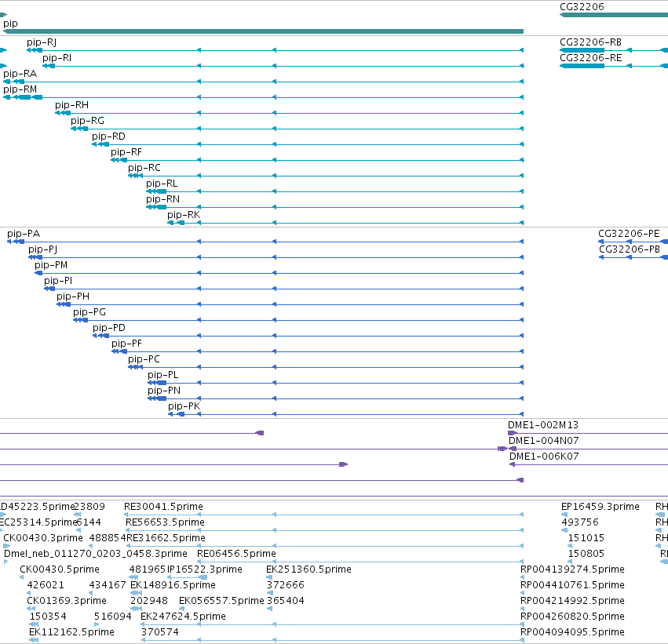Viewport: 668px width, 644px height.
Task: Select feature 202948
Action: [x=148, y=601]
